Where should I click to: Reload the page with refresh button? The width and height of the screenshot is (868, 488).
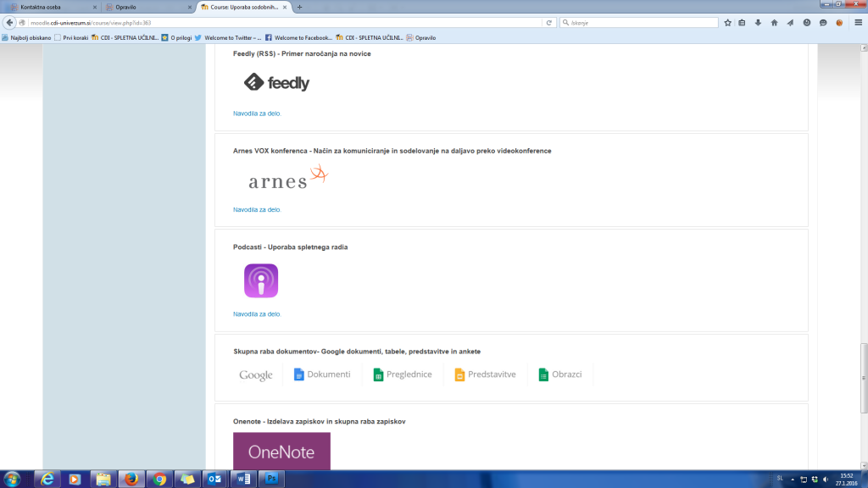[x=549, y=23]
